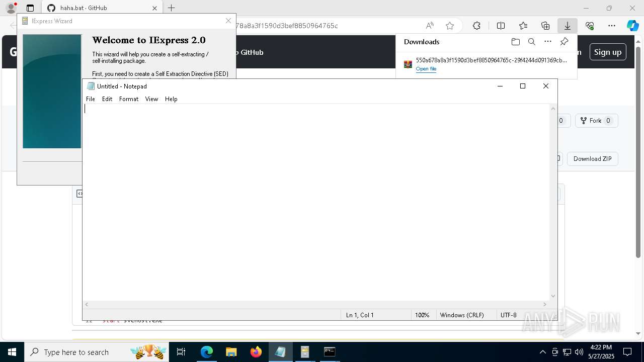The width and height of the screenshot is (644, 362).
Task: Close the IExpress Wizard dialog
Action: pos(228,21)
